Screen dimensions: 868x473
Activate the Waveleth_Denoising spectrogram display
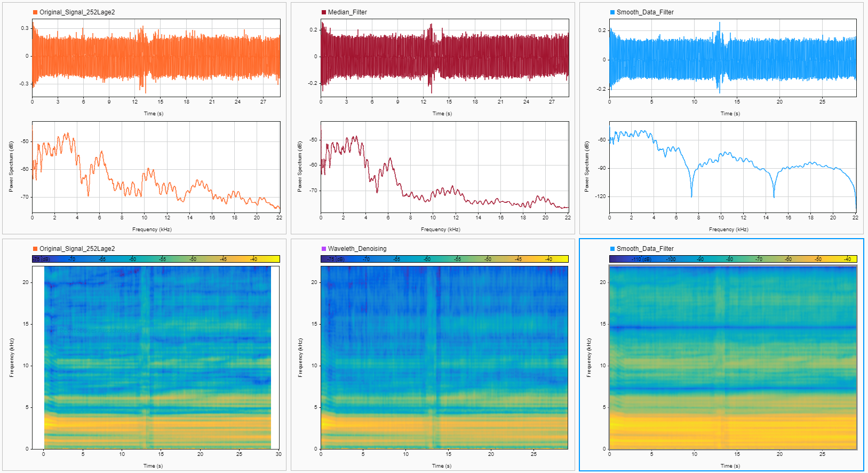pos(444,357)
